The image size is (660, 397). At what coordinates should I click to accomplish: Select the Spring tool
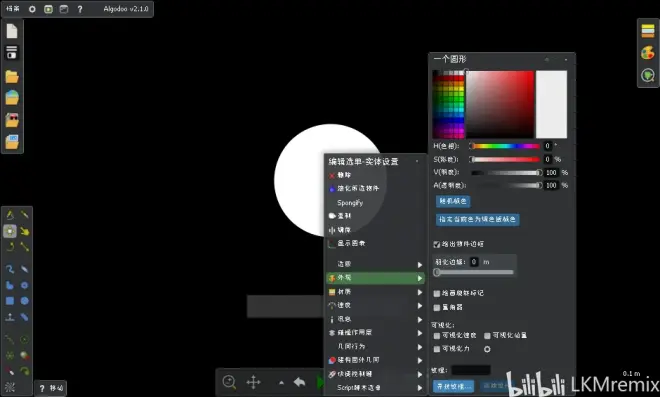point(10,339)
